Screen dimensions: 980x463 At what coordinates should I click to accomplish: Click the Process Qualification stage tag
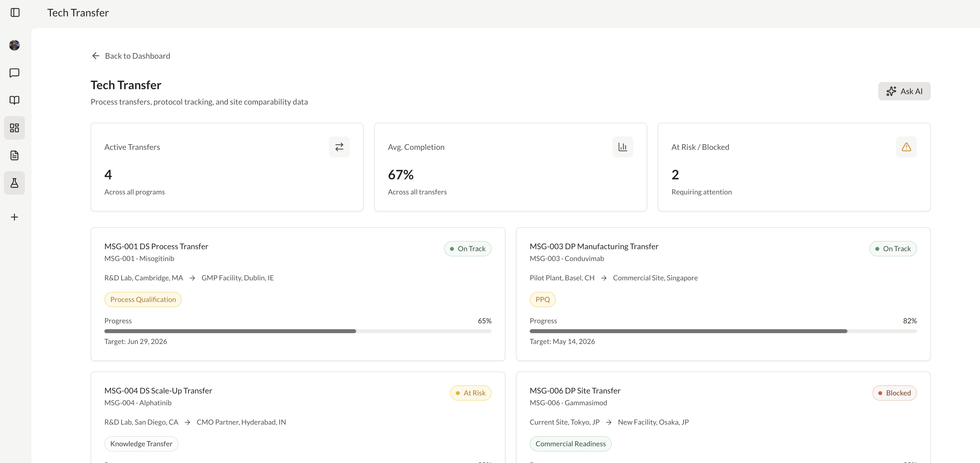[x=143, y=299]
